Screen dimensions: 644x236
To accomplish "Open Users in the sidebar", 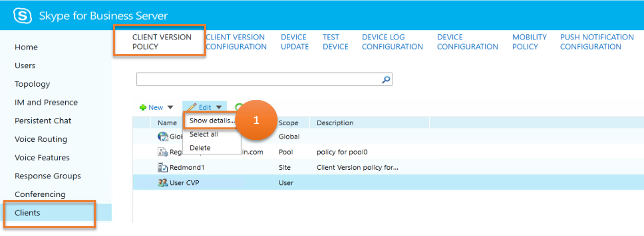I will point(25,66).
